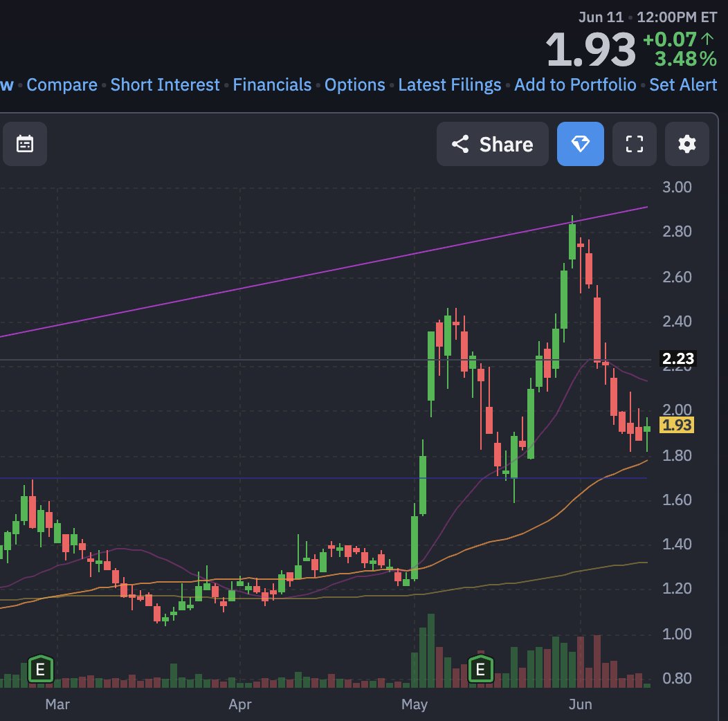Click the 1.80 price axis label

[677, 455]
